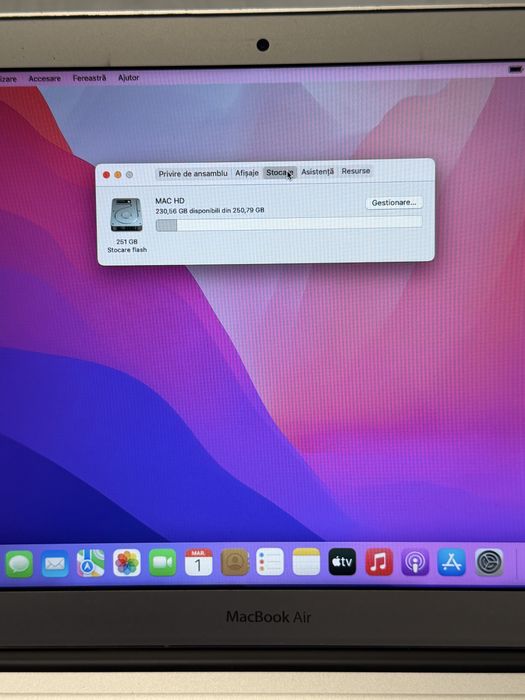Launch Maps from the Dock
Screen dimensions: 525x700
coord(91,563)
